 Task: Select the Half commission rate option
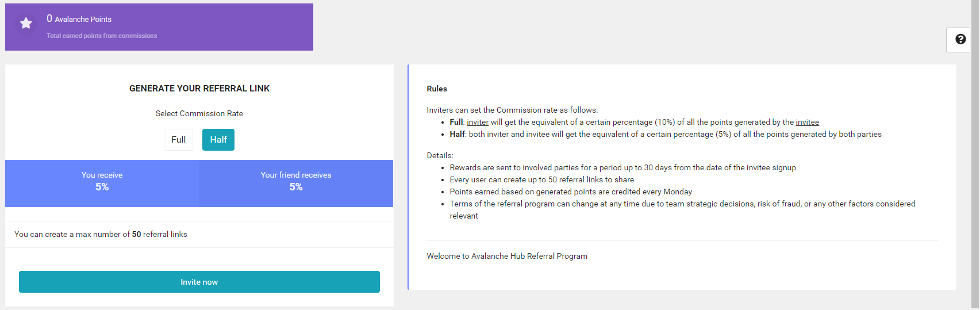tap(218, 140)
